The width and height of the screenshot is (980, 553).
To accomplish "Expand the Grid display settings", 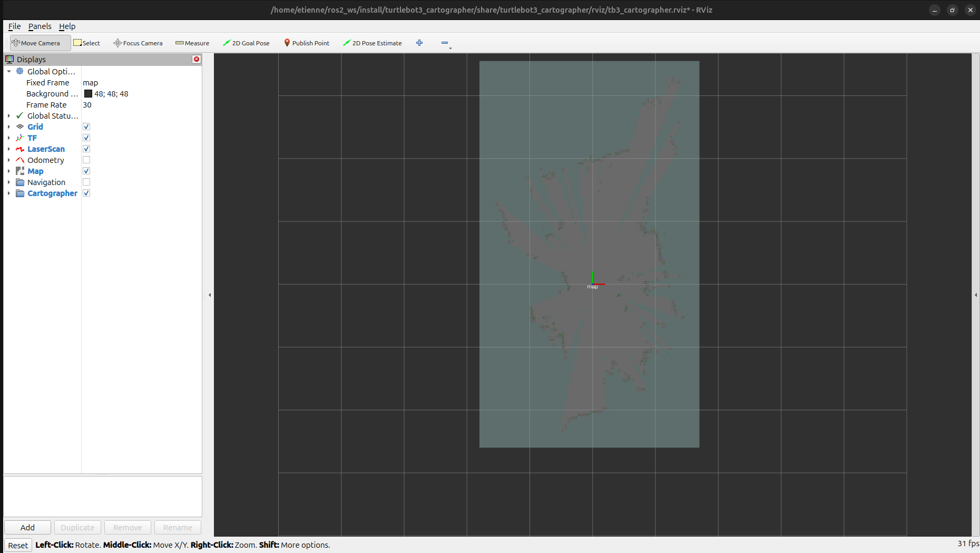I will (x=8, y=127).
